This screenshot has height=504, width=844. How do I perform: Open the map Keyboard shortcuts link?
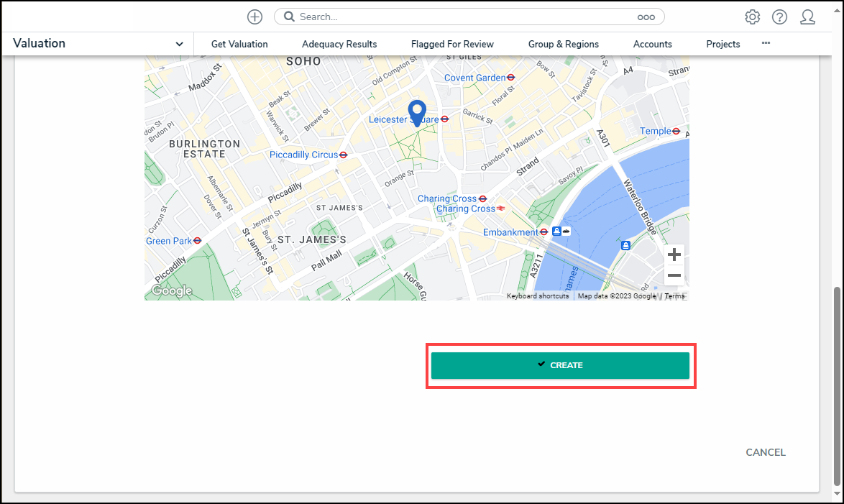point(538,296)
